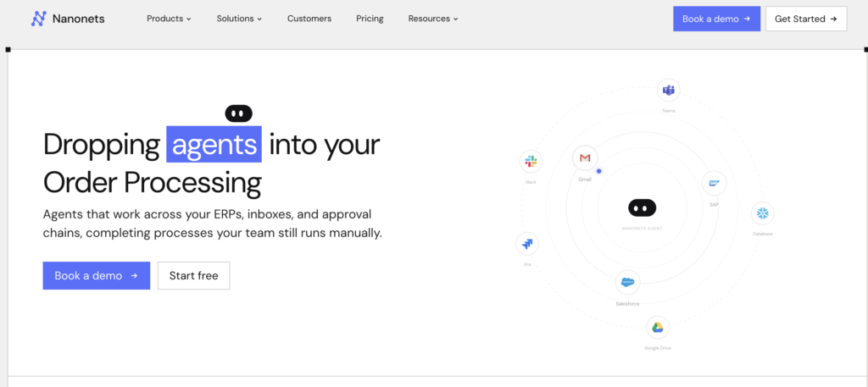This screenshot has height=387, width=868.
Task: Open the Pricing page
Action: (370, 19)
